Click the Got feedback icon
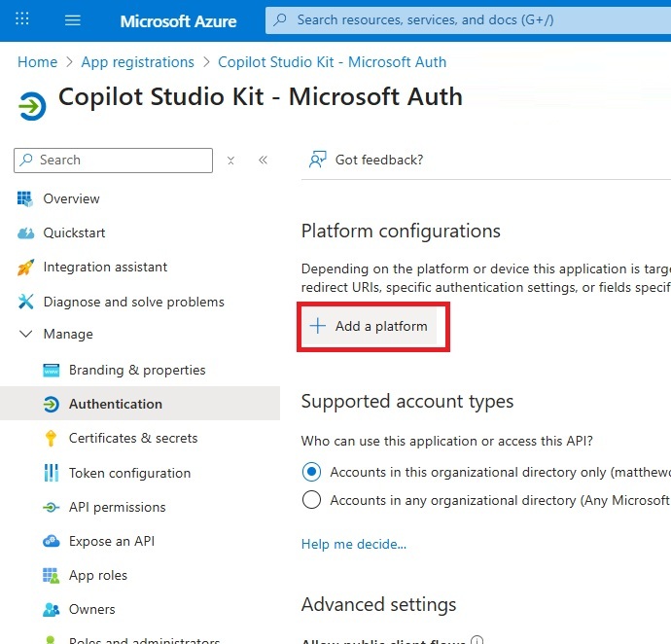Image resolution: width=671 pixels, height=644 pixels. [317, 160]
